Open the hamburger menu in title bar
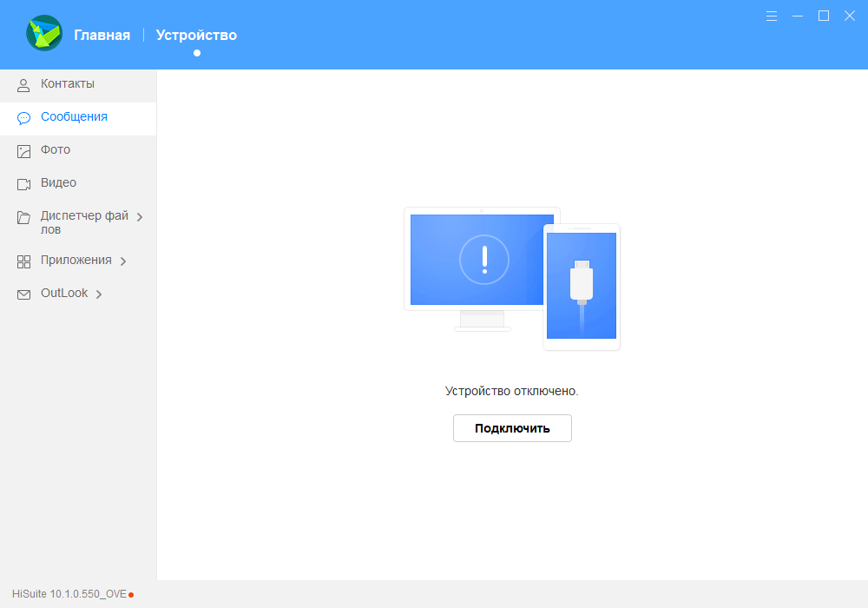The width and height of the screenshot is (868, 608). pyautogui.click(x=772, y=16)
